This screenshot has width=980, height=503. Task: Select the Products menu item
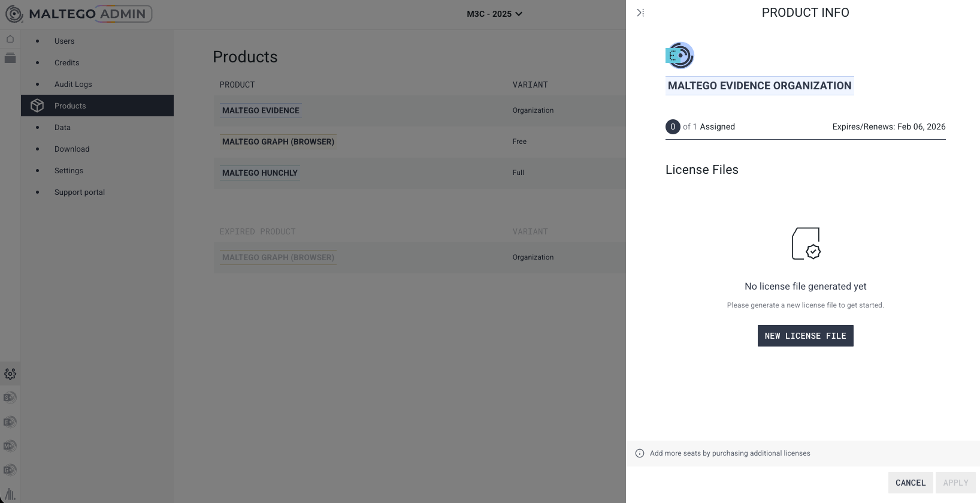coord(70,106)
